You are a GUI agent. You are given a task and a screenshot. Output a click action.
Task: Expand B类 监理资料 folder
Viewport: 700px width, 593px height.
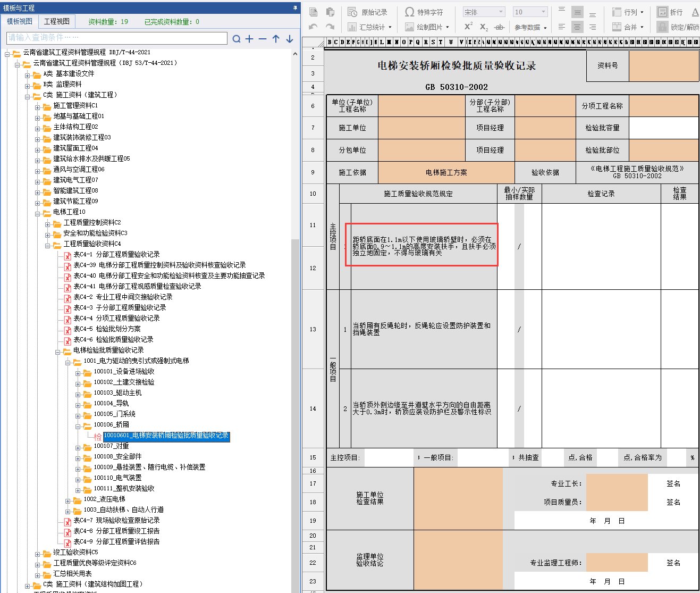coord(28,86)
